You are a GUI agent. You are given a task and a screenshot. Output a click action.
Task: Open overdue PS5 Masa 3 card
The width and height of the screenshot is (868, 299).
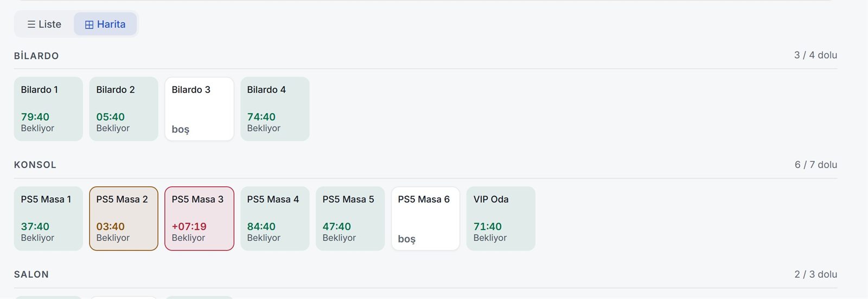pos(199,219)
